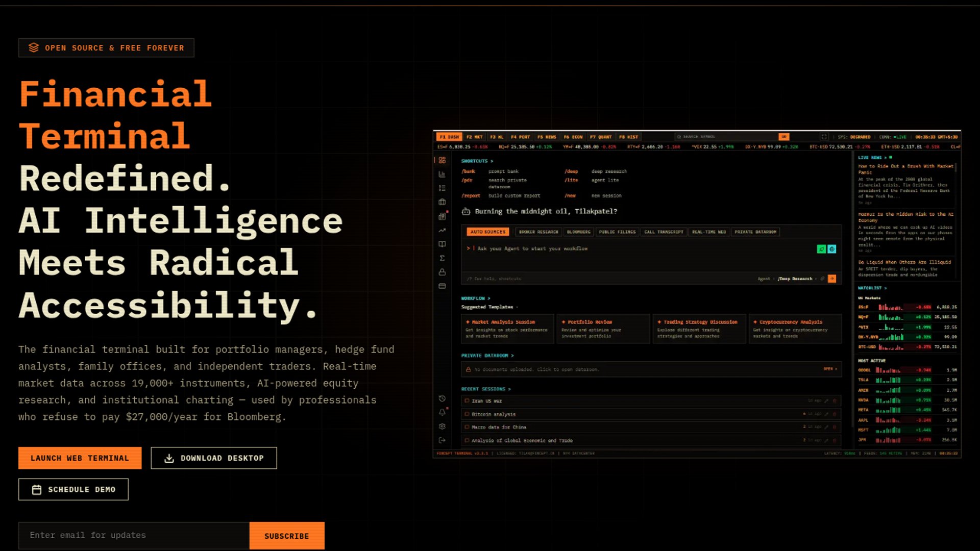Click the sigma formula sidebar icon
The height and width of the screenshot is (551, 980).
[x=442, y=258]
